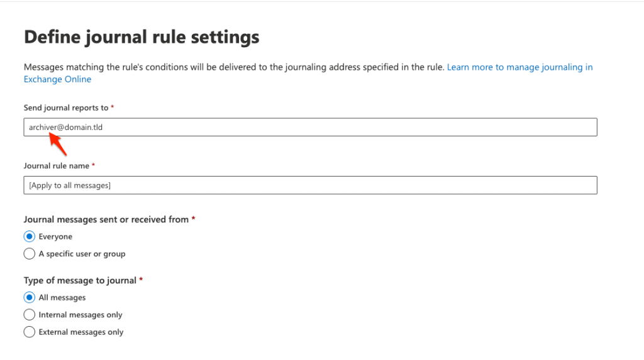This screenshot has width=644, height=360.
Task: Click asterisk next to Journal rule name
Action: coord(93,165)
